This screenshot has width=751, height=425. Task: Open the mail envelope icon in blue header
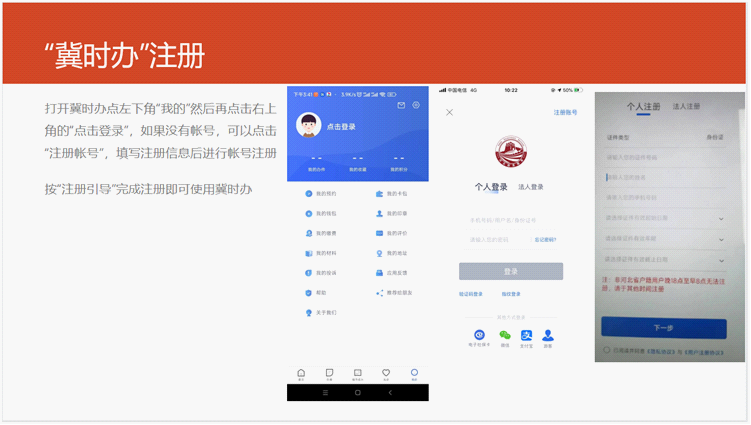coord(401,105)
